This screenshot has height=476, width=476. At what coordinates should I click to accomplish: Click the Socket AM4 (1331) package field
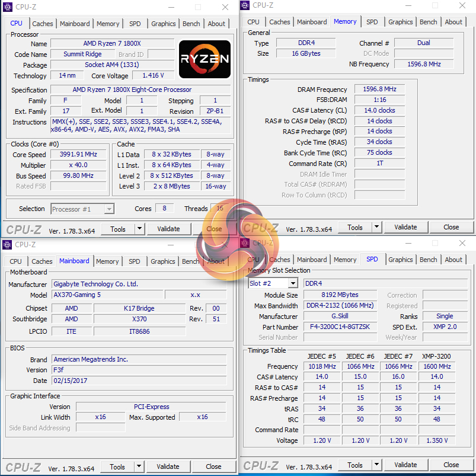(112, 65)
